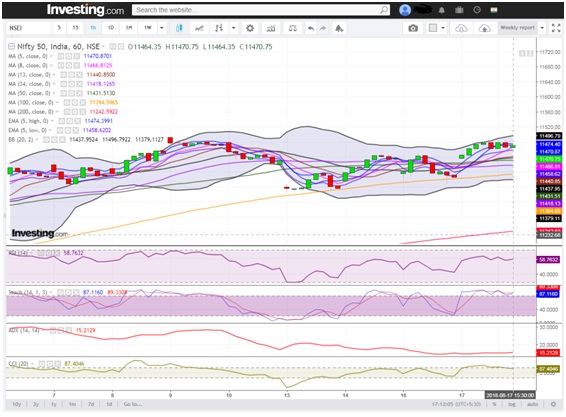Viewport: 566px width, 417px height.
Task: Open the India flag edition selector
Action: (x=494, y=10)
